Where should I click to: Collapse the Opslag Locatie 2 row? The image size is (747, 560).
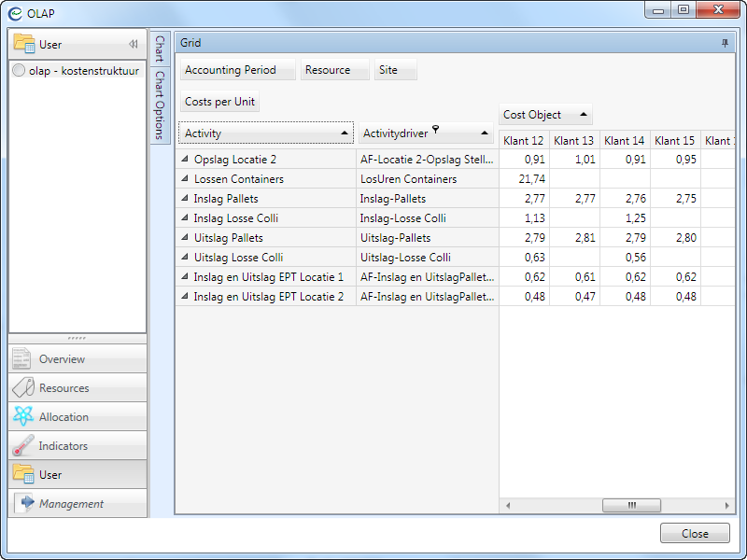[185, 160]
